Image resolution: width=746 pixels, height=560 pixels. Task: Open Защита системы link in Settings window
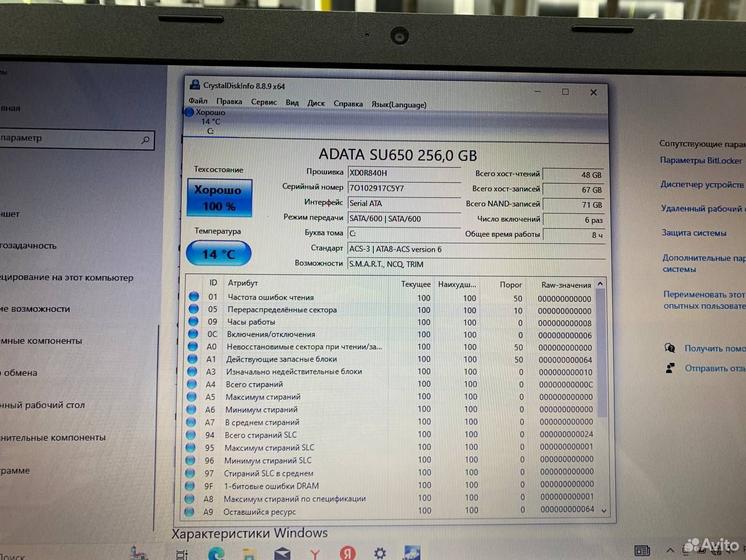(694, 233)
